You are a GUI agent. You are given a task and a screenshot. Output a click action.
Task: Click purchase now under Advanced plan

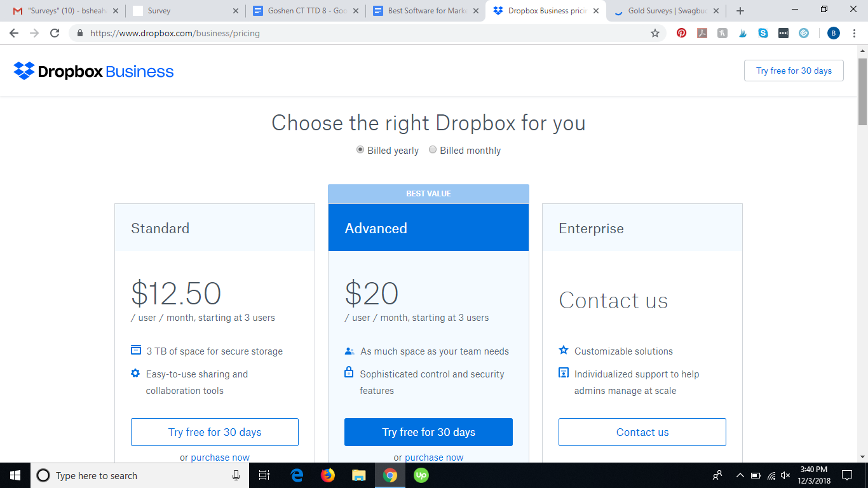point(434,457)
